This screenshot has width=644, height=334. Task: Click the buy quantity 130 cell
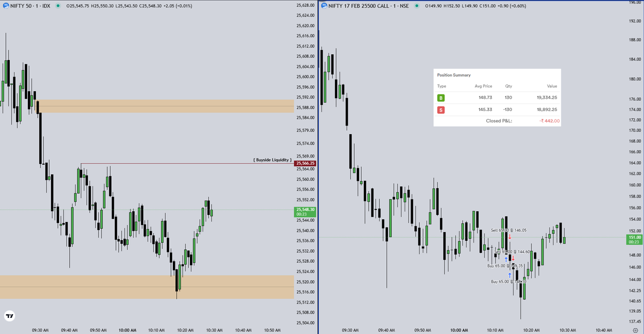(x=509, y=98)
